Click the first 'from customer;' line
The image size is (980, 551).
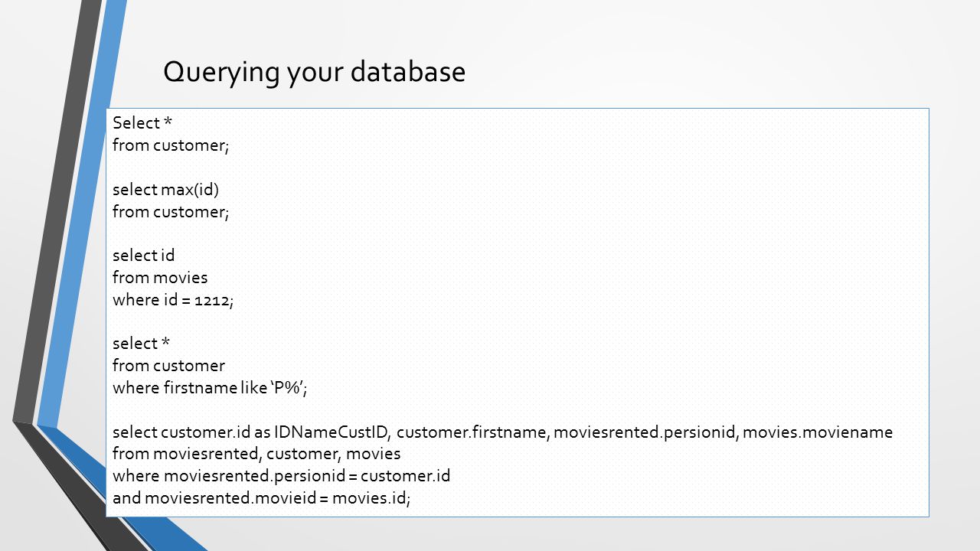coord(171,145)
